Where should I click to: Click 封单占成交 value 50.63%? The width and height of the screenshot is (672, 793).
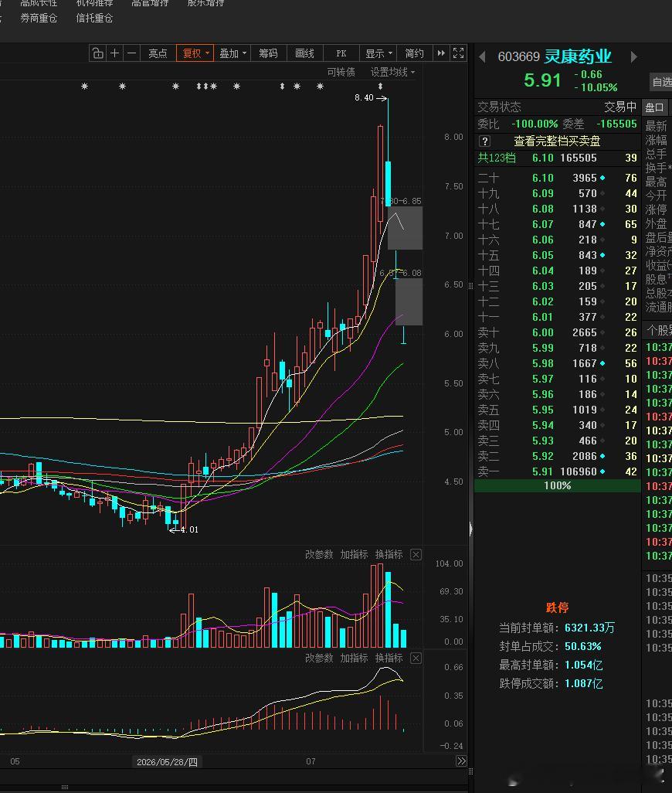point(583,646)
